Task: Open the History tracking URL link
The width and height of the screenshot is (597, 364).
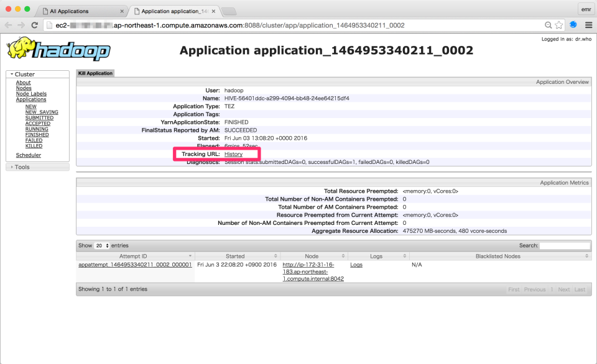Action: point(233,154)
